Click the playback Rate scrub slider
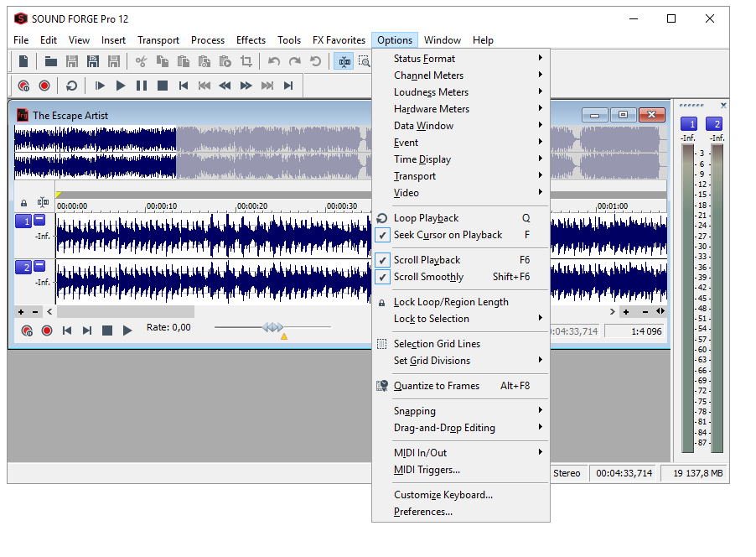Screen dimensions: 756x557 click(273, 327)
